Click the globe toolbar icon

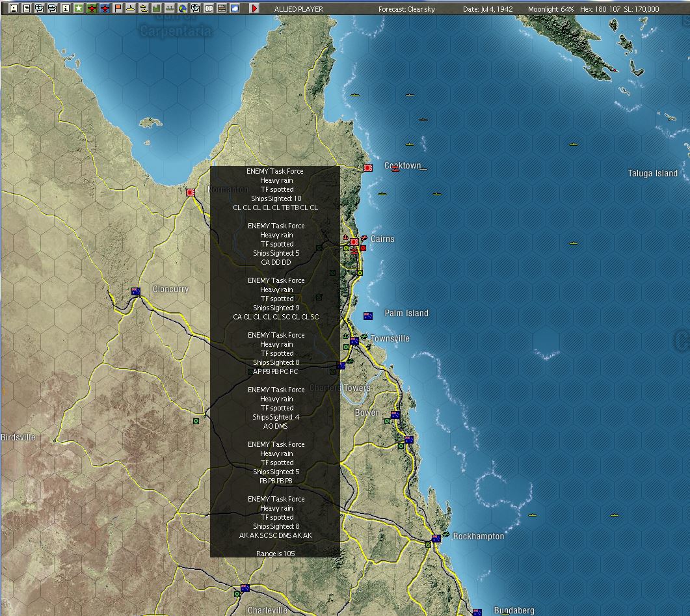182,8
